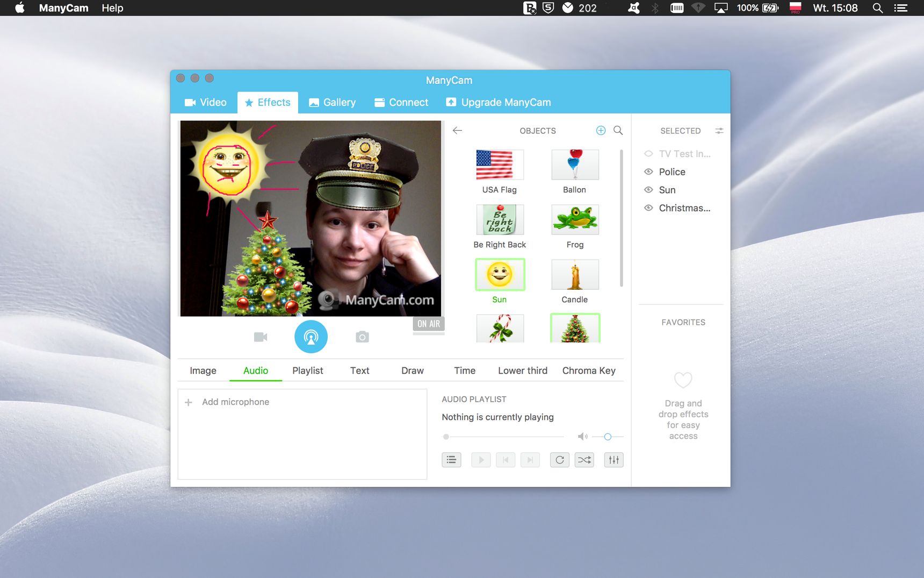Open the Apple menu
Viewport: 924px width, 578px height.
tap(20, 8)
